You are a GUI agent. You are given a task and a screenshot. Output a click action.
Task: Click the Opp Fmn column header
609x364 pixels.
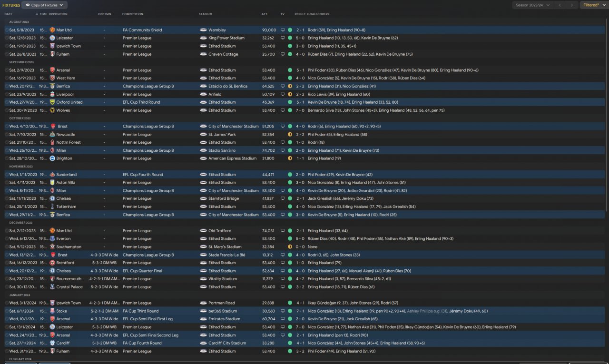104,14
